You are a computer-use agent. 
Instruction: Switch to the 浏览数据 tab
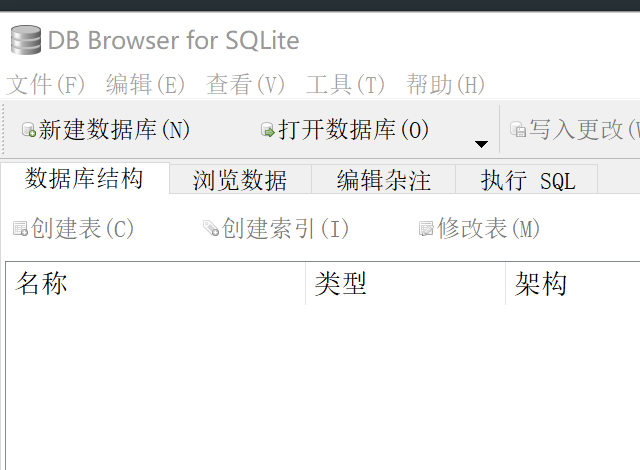[x=240, y=180]
